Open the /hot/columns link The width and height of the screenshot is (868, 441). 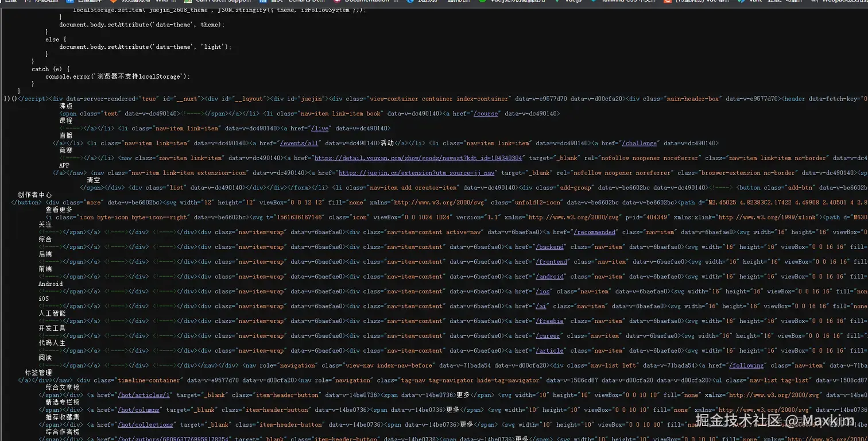coord(139,411)
